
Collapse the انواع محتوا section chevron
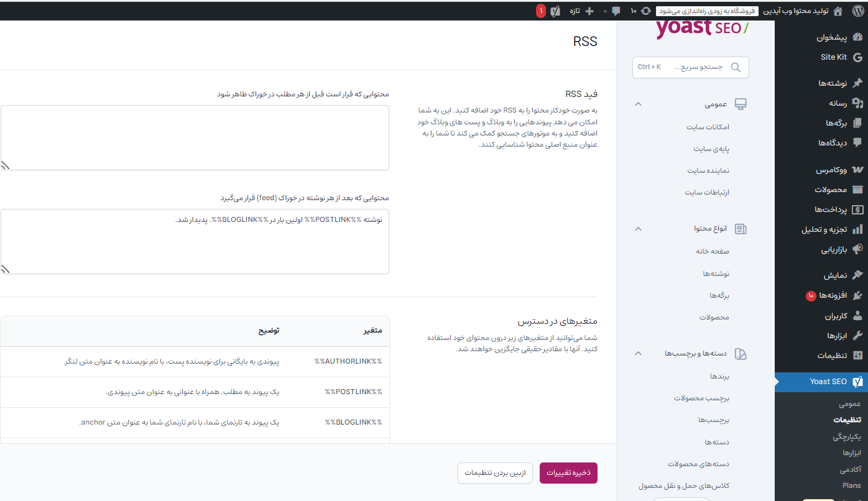(638, 229)
